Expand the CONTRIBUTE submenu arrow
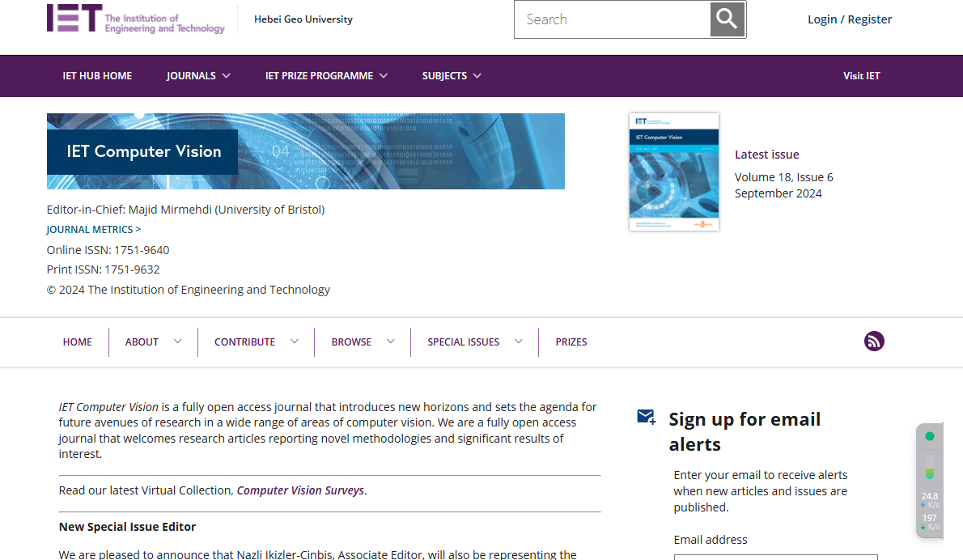Viewport: 963px width, 560px height. click(295, 342)
